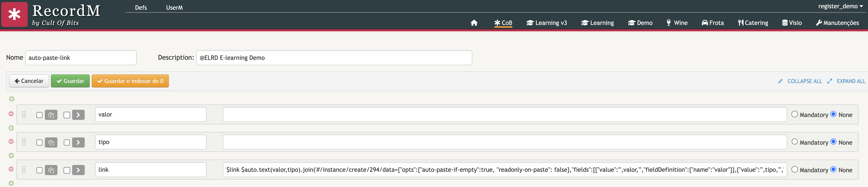Duplicate the link field with the copy icon
The image size is (868, 187).
click(x=51, y=170)
